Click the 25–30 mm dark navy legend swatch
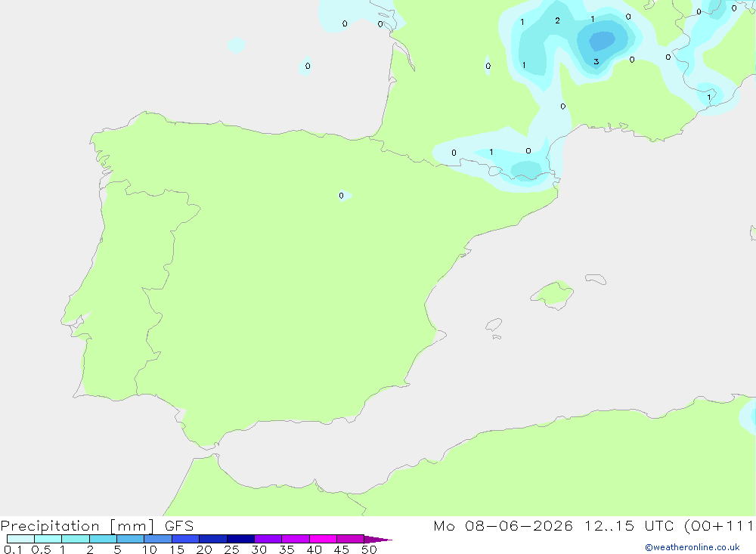Viewport: 756px width, 554px height. pyautogui.click(x=240, y=539)
